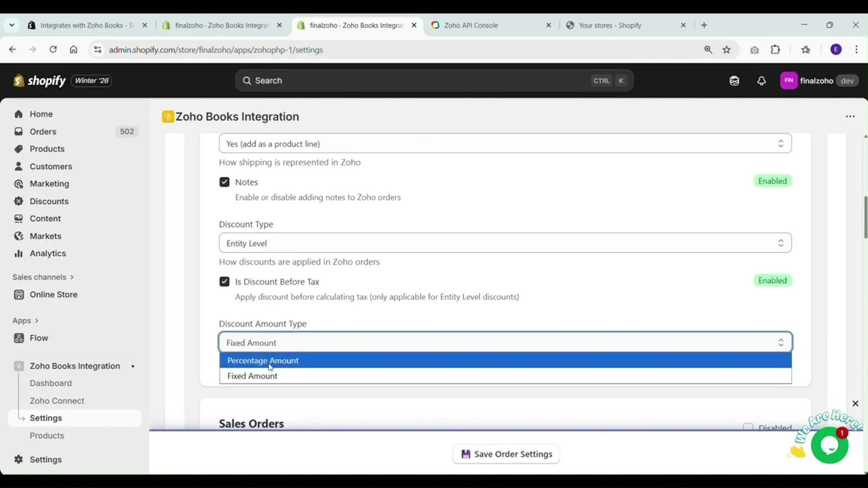868x488 pixels.
Task: Open Discounts section
Action: point(49,201)
